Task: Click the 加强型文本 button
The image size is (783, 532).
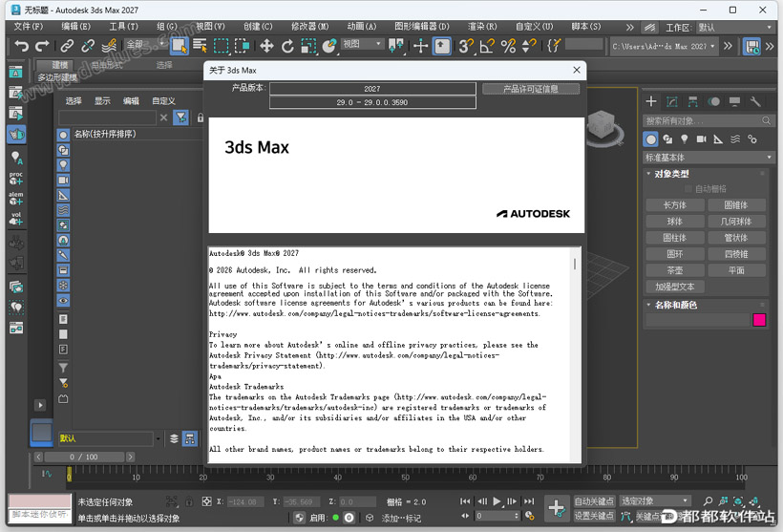Action: coord(675,287)
